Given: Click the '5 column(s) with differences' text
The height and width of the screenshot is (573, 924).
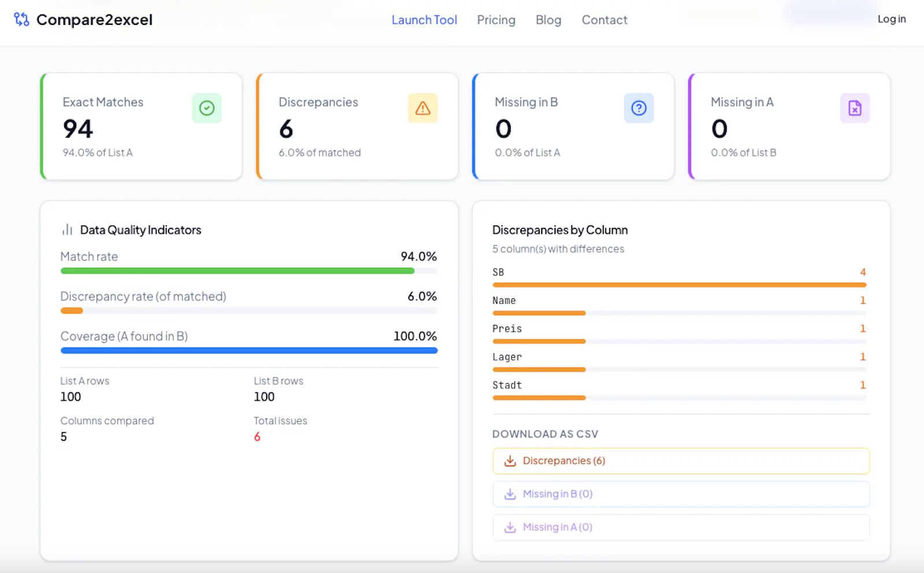Looking at the screenshot, I should pos(558,249).
